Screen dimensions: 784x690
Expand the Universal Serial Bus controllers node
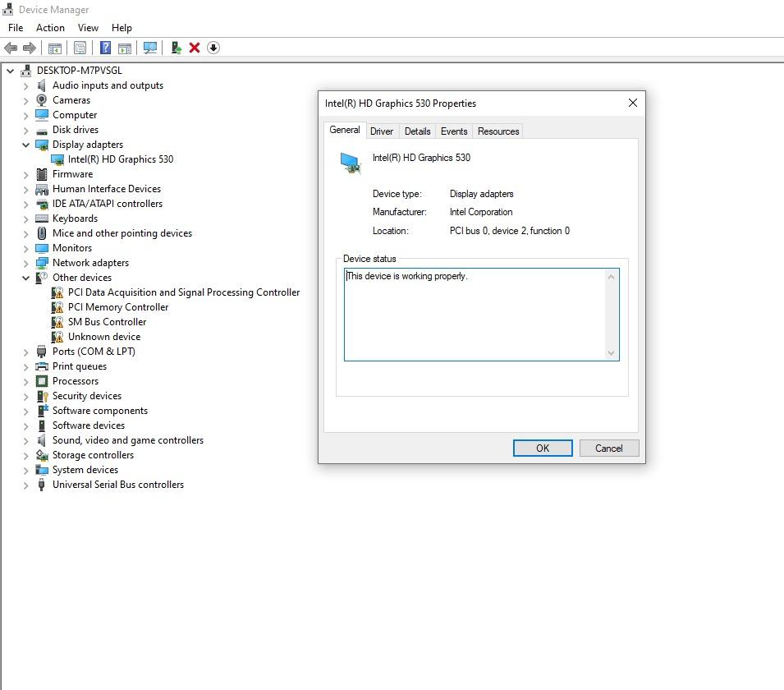(25, 485)
